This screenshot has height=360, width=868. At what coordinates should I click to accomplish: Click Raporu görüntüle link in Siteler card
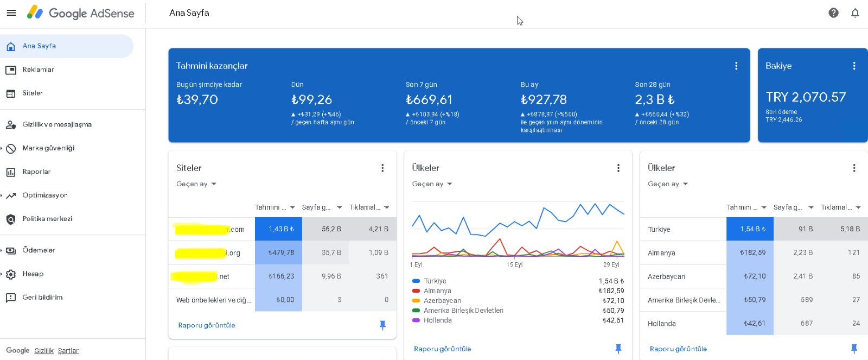(207, 325)
